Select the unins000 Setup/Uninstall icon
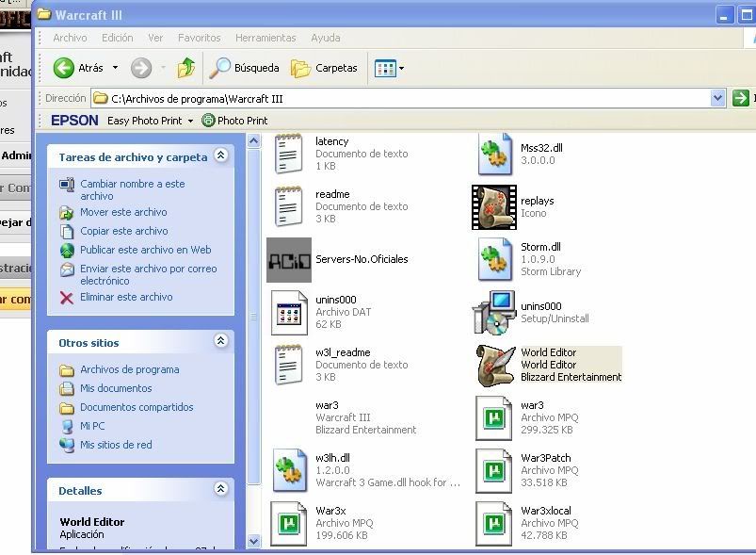This screenshot has width=756, height=555. tap(494, 313)
